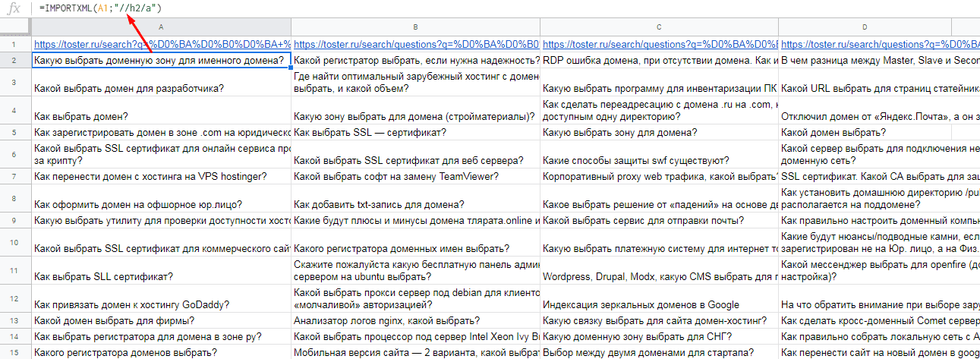Select cell starting 'Какую выбрать программу для инвентаризации'
The image size is (980, 359).
660,82
